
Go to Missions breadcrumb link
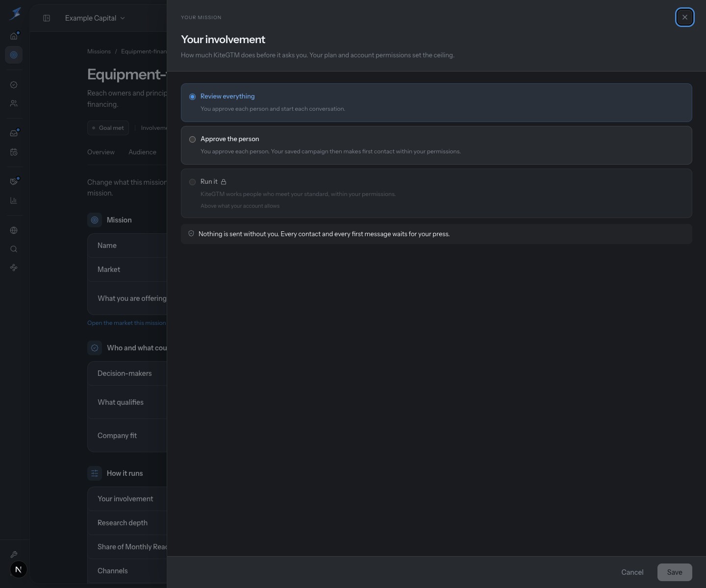point(99,51)
